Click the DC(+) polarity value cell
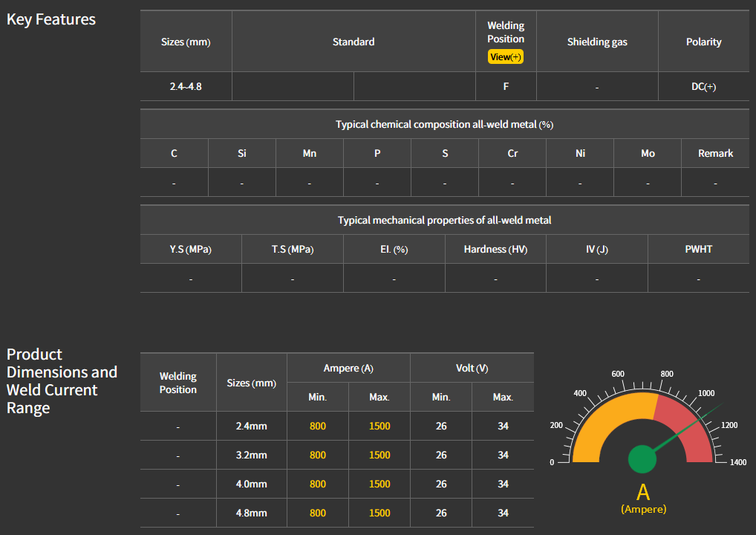This screenshot has width=756, height=535. coord(703,87)
